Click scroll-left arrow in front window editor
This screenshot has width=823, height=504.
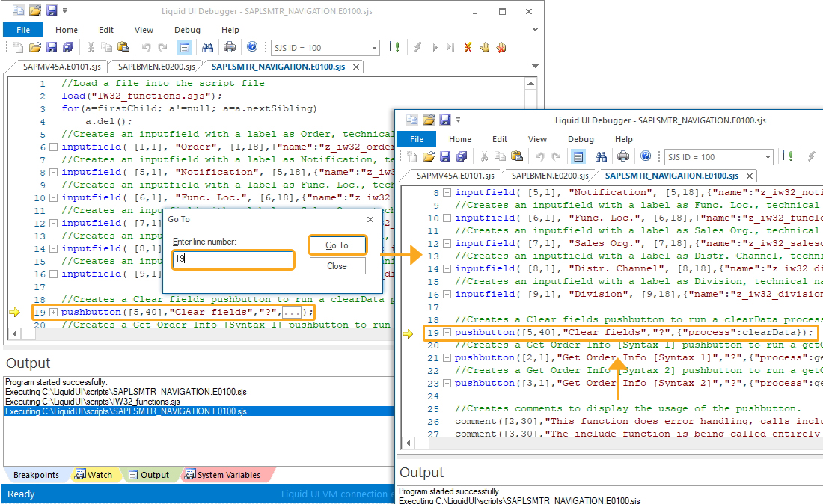[409, 443]
